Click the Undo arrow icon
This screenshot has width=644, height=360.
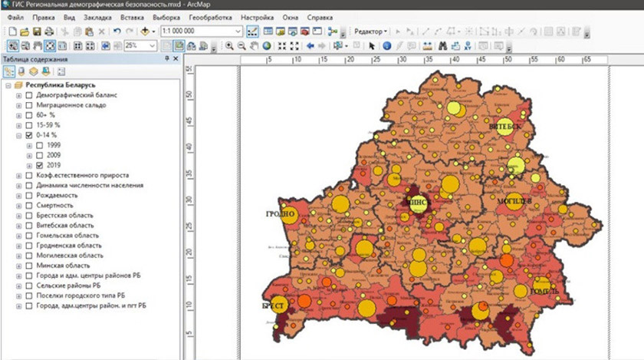[117, 31]
